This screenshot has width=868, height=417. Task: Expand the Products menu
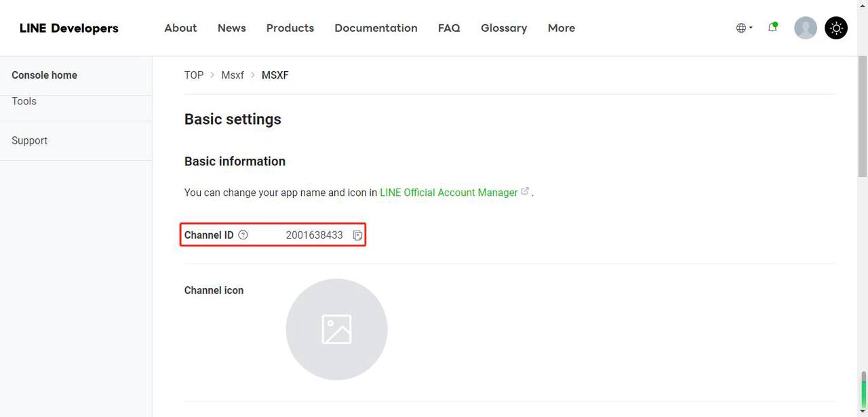tap(290, 28)
